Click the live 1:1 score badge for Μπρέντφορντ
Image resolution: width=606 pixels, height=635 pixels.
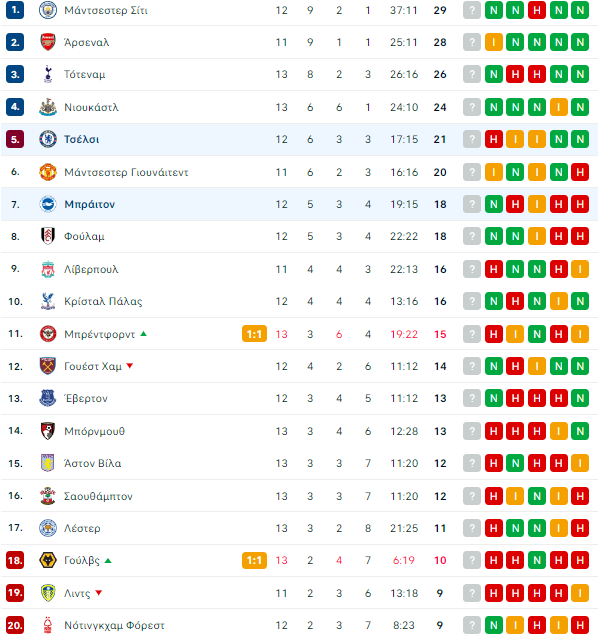(254, 334)
